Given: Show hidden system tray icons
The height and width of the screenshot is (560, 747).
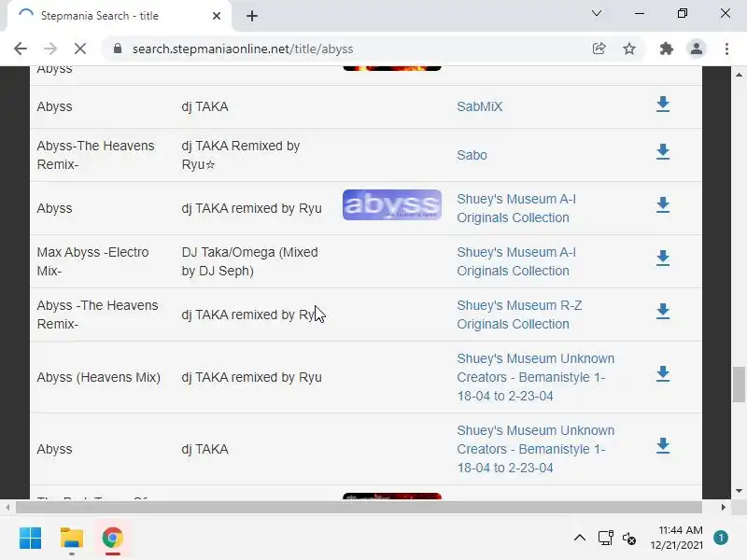Looking at the screenshot, I should pyautogui.click(x=580, y=539).
